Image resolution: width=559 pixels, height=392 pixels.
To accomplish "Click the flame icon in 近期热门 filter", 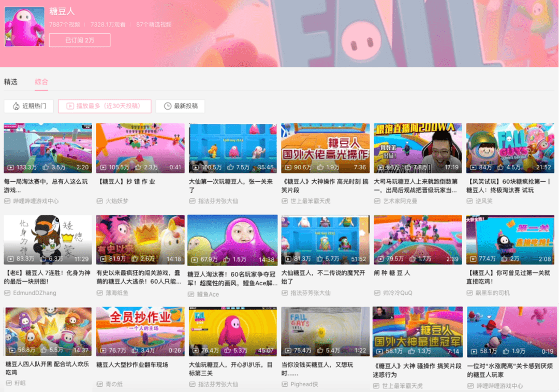I will 16,106.
